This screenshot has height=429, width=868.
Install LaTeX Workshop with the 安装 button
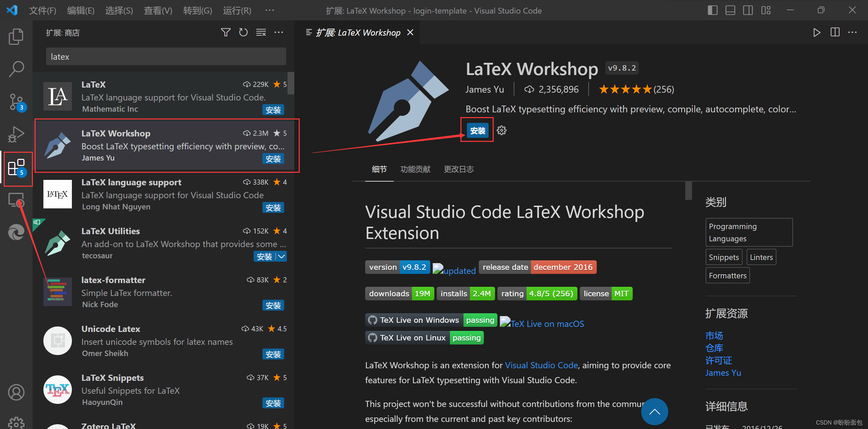pos(477,130)
